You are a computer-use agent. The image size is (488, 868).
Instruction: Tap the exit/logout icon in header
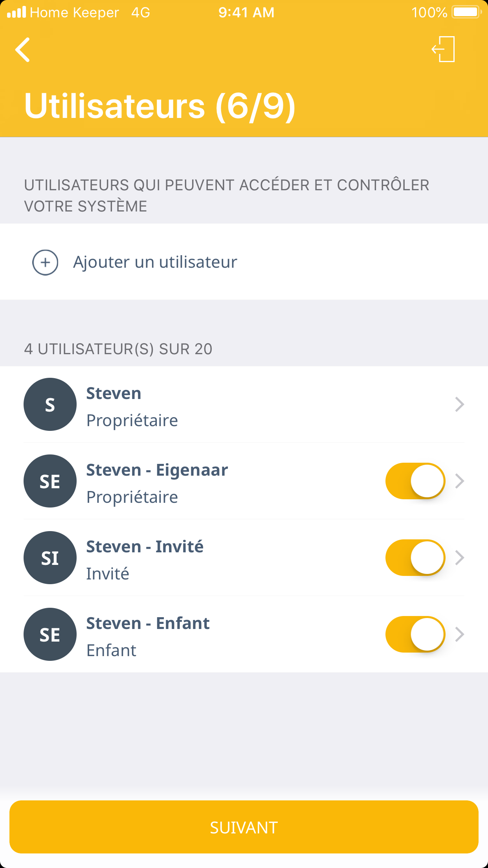pos(444,50)
